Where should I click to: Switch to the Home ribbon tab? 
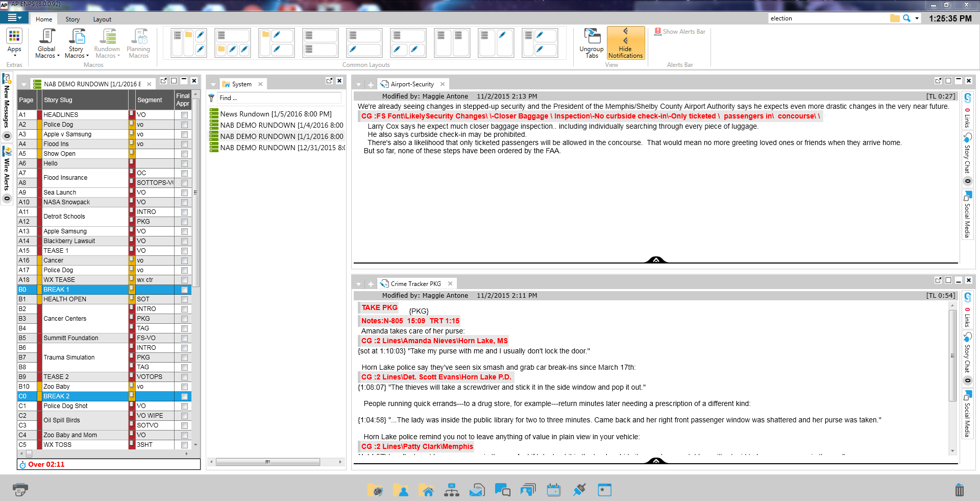44,19
